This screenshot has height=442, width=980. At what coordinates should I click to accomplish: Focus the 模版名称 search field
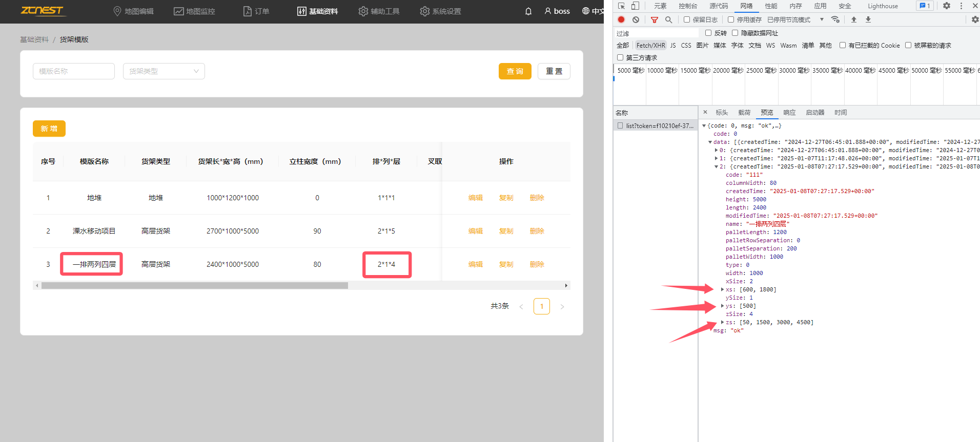click(x=74, y=71)
